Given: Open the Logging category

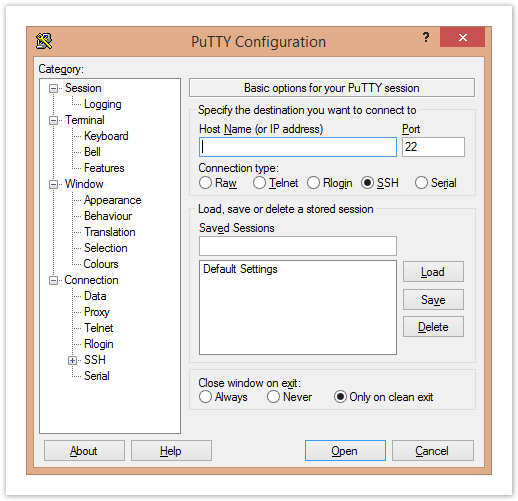Looking at the screenshot, I should pos(103,104).
